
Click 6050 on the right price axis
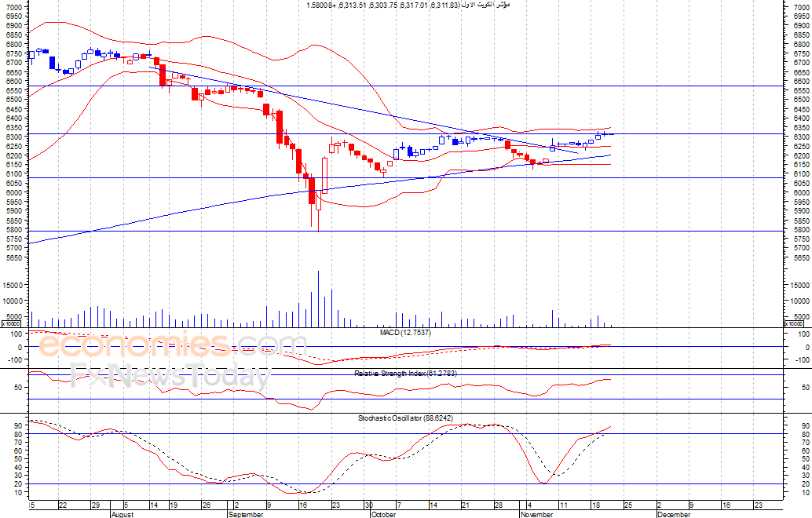tap(801, 183)
